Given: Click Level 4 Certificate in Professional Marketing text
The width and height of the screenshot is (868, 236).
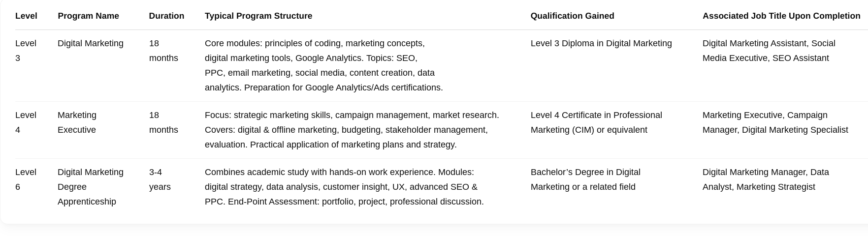Looking at the screenshot, I should pyautogui.click(x=596, y=122).
